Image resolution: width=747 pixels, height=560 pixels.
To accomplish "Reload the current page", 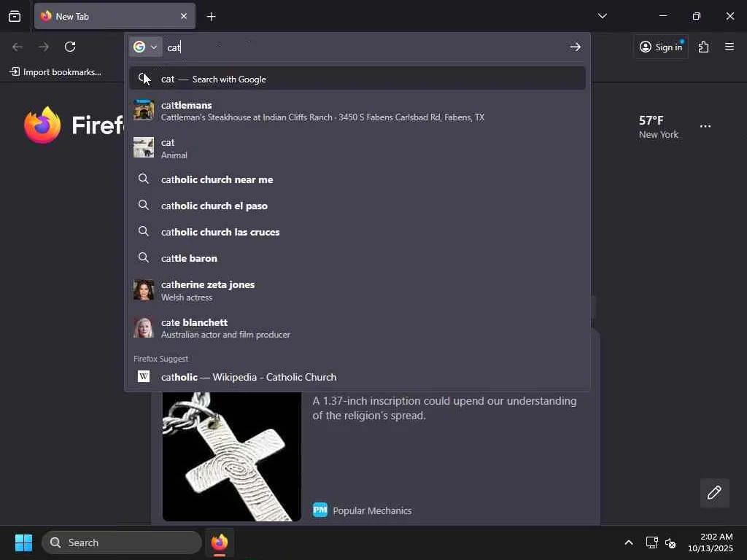I will 70,47.
